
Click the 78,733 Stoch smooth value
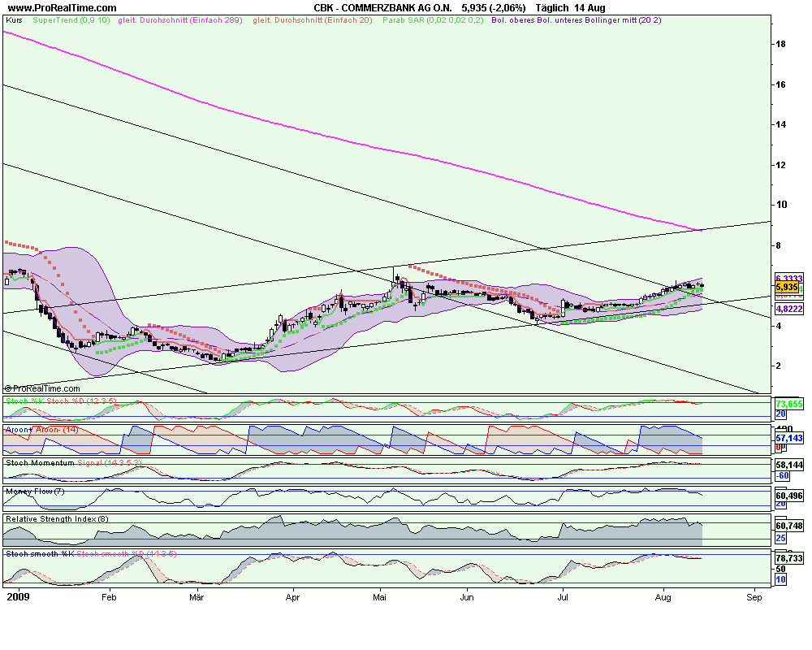(x=788, y=558)
